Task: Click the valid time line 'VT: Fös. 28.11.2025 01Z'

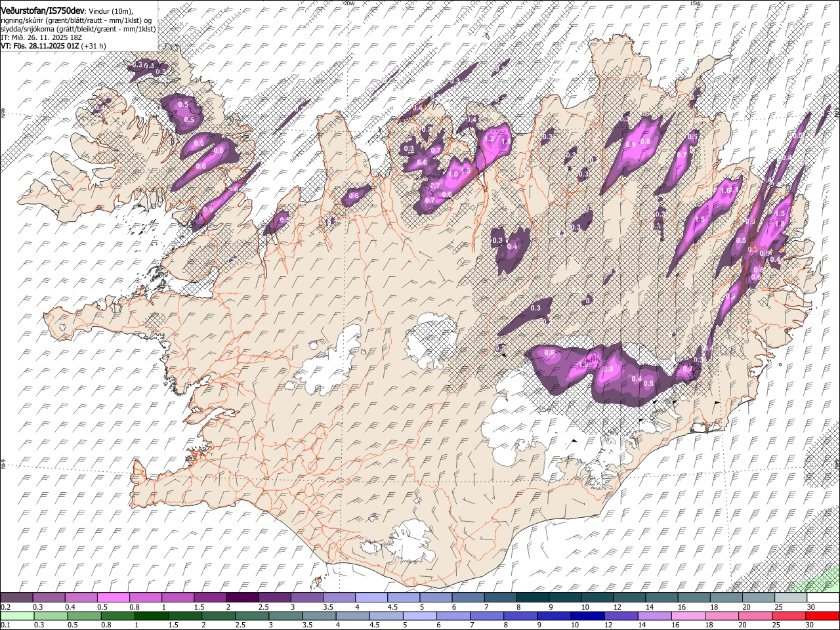Action: click(x=40, y=46)
